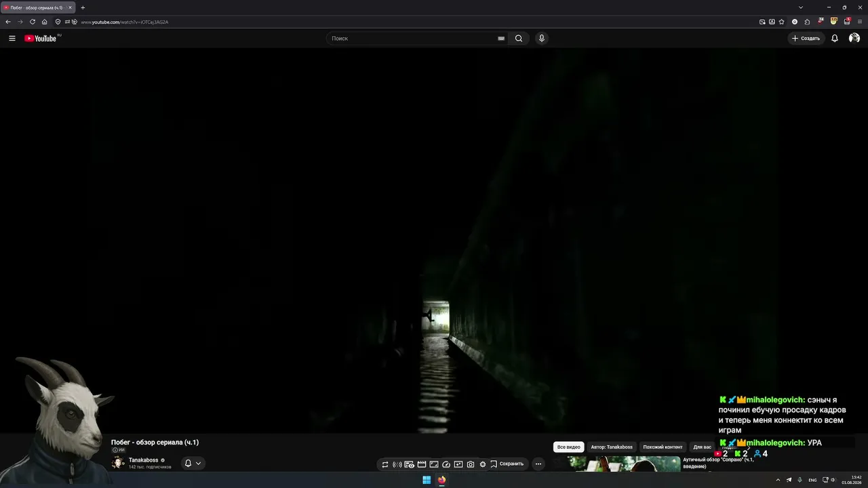Screen dimensions: 868x488
Task: Close the Побег video browser tab
Action: click(x=70, y=7)
